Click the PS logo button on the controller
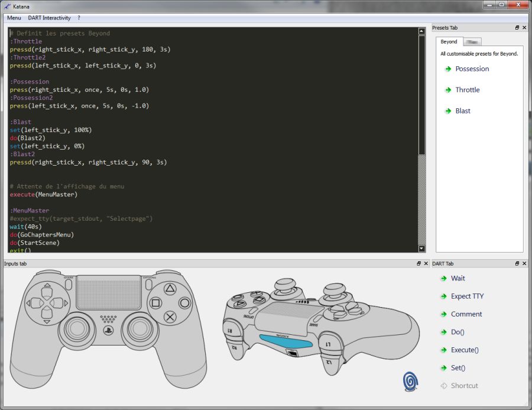The height and width of the screenshot is (410, 532). pyautogui.click(x=108, y=329)
